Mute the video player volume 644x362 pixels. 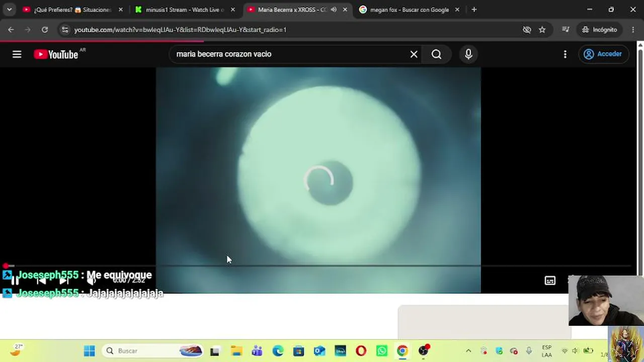(x=91, y=281)
